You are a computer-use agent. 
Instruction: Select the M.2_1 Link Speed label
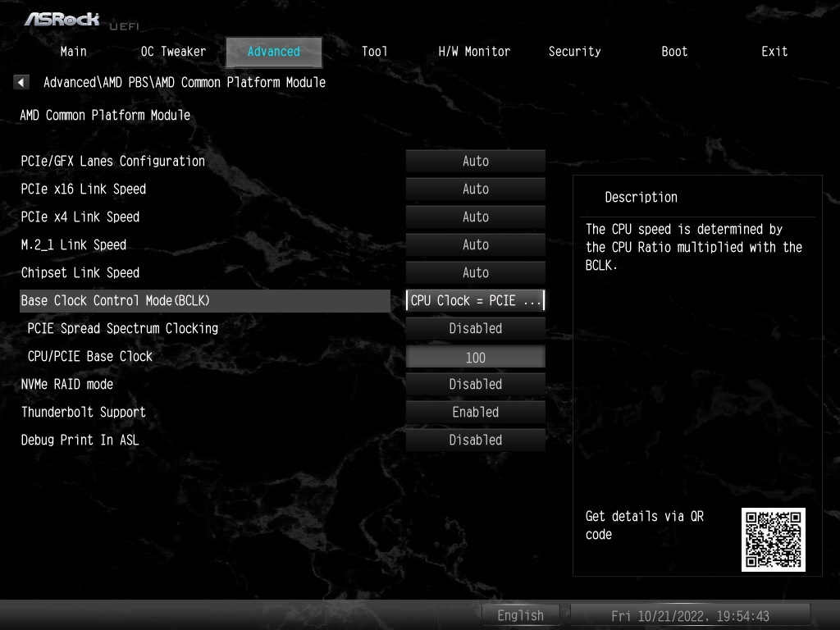(x=74, y=244)
